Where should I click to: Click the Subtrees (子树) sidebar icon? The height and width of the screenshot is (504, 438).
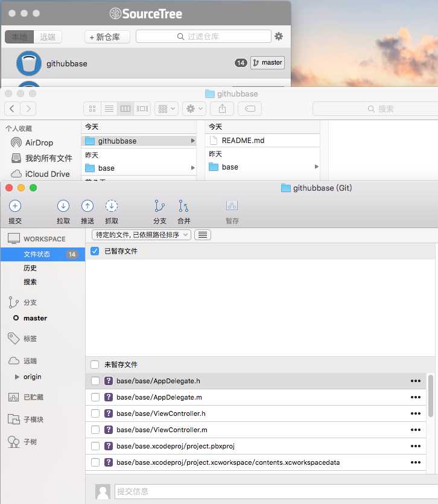pos(13,442)
